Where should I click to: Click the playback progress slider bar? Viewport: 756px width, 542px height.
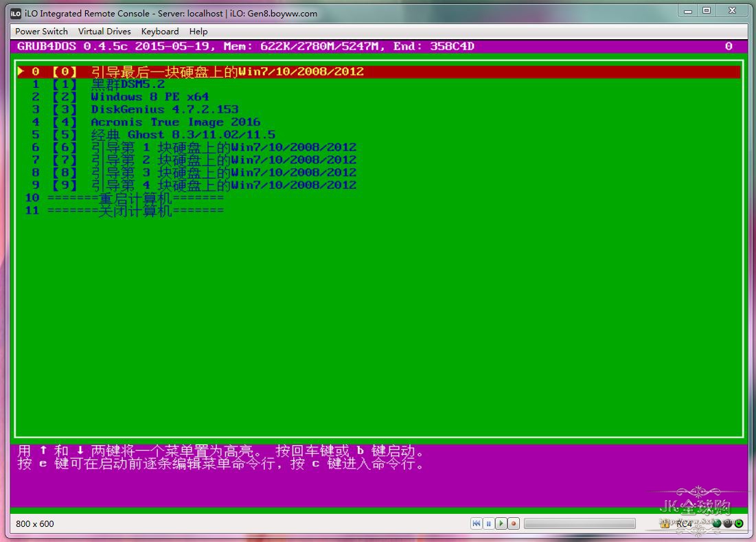coord(580,523)
